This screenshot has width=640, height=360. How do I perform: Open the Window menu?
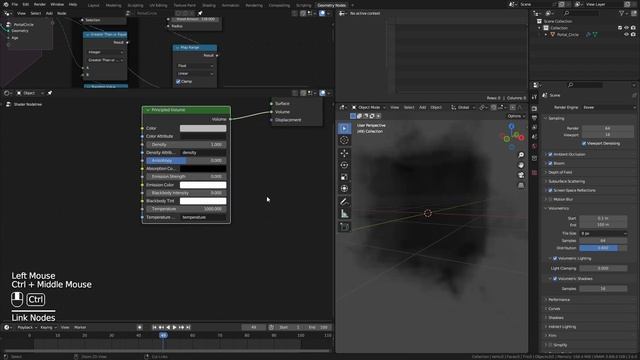57,4
